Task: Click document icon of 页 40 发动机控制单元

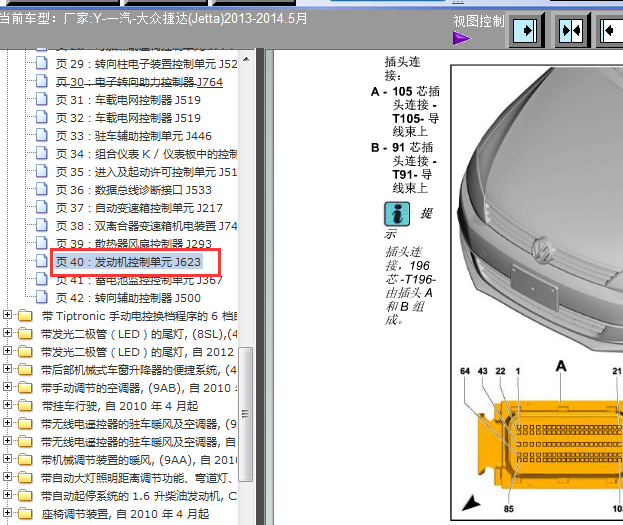Action: point(42,261)
